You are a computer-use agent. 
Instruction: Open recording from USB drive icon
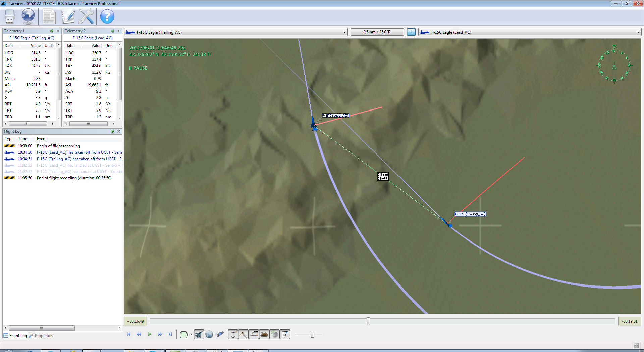coord(10,16)
